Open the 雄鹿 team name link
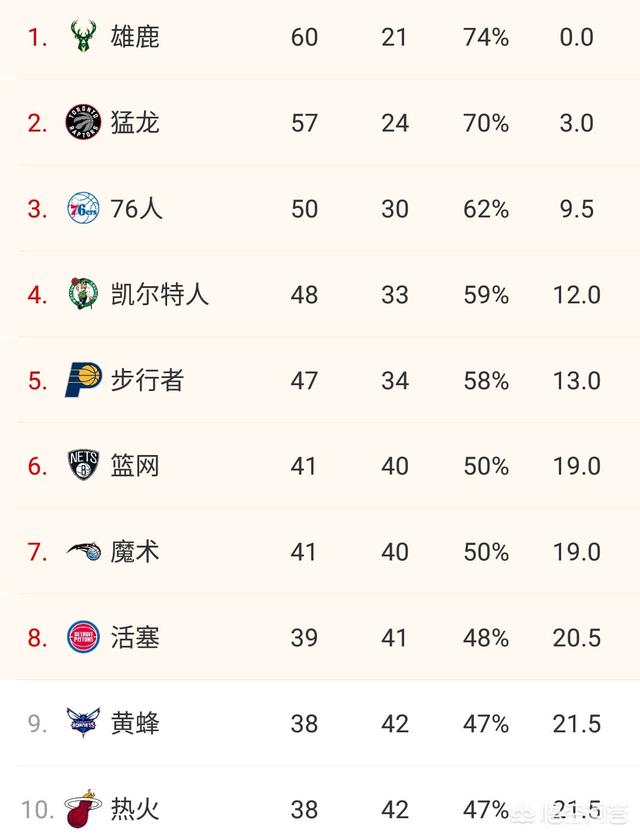This screenshot has height=836, width=640. pos(135,37)
